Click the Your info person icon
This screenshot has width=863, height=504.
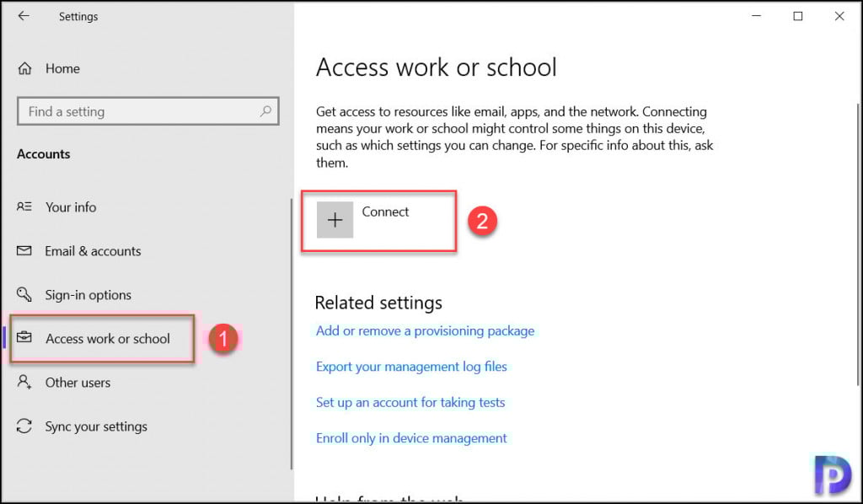pyautogui.click(x=24, y=206)
